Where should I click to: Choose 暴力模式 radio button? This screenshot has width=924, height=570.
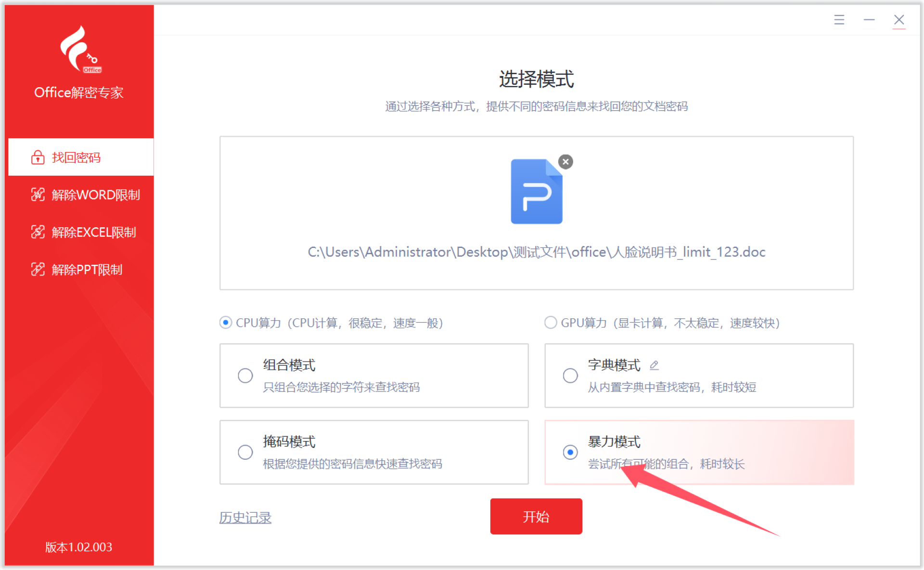[570, 452]
